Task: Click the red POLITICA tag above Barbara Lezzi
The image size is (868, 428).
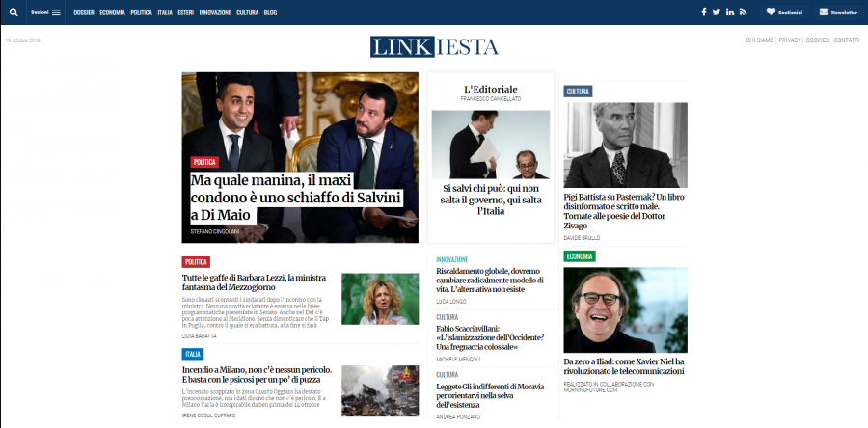Action: pos(196,262)
